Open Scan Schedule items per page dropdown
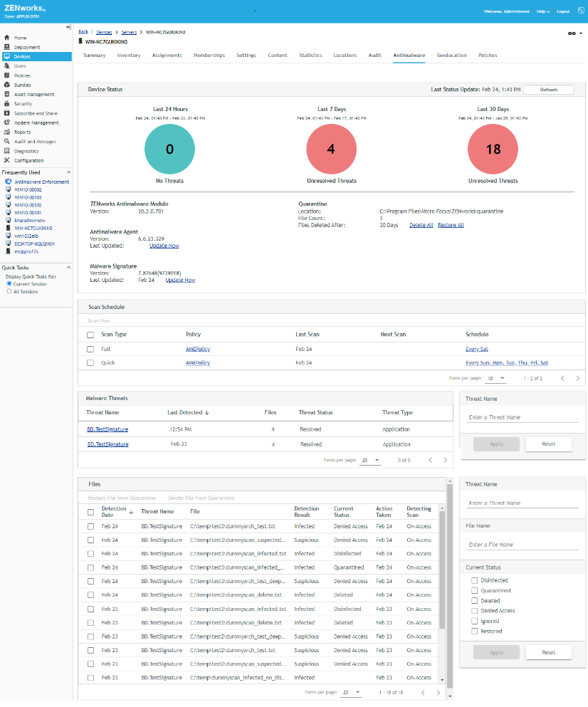 496,378
